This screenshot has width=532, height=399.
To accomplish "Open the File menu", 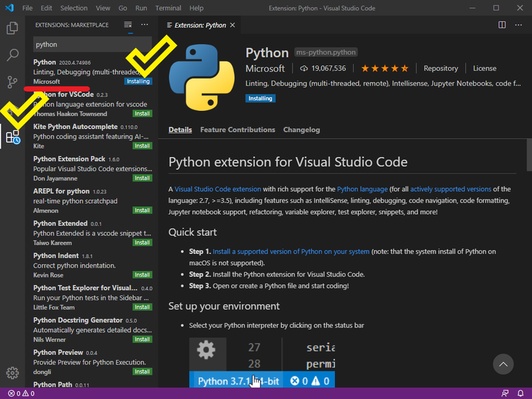I will point(27,8).
